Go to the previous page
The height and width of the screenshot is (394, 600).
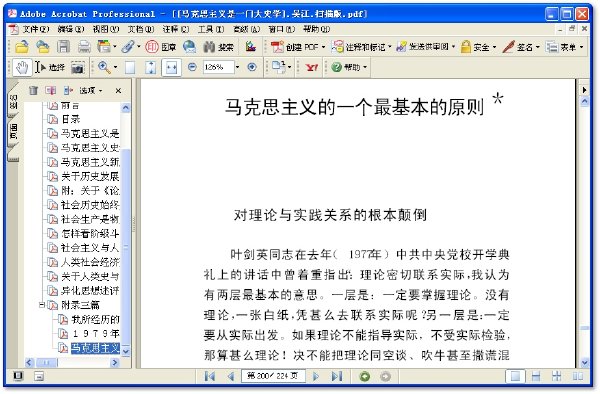[x=231, y=376]
